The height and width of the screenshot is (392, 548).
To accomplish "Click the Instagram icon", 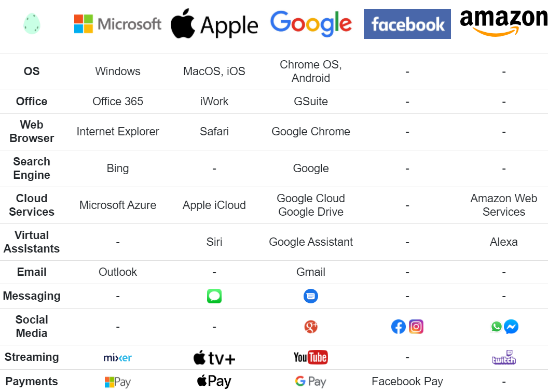I will click(416, 327).
